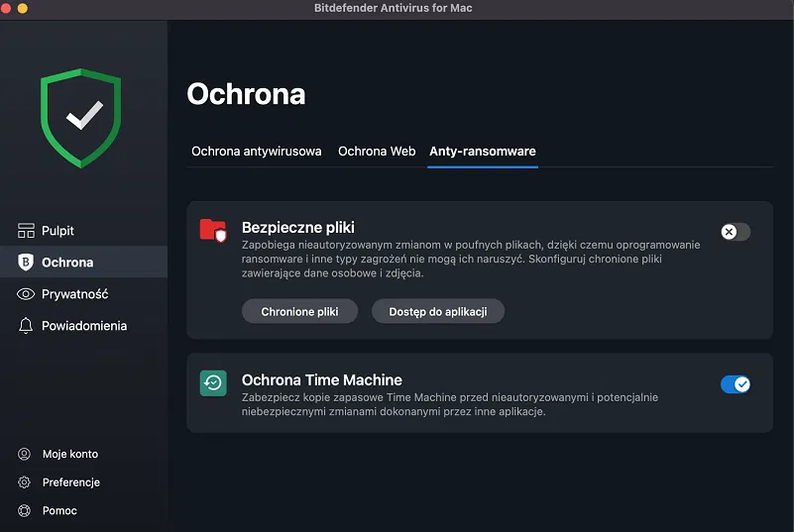
Task: Click the Pomoc lifebuoy icon
Action: (25, 511)
